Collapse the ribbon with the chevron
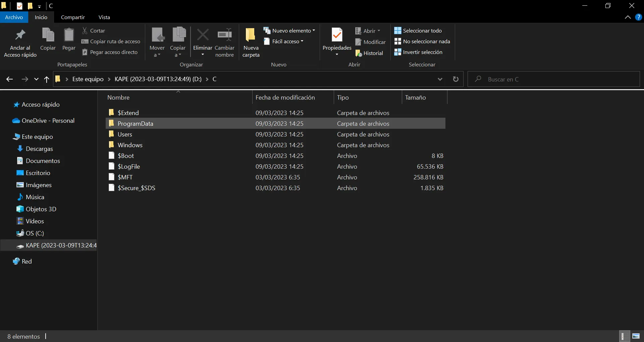644x342 pixels. point(628,17)
